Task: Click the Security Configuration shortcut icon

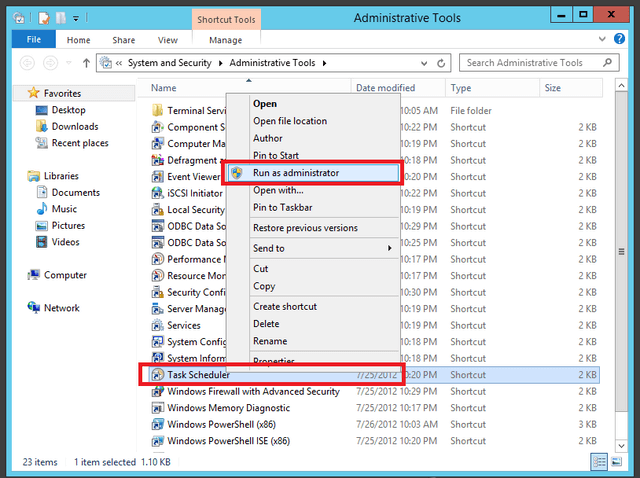Action: (x=158, y=292)
